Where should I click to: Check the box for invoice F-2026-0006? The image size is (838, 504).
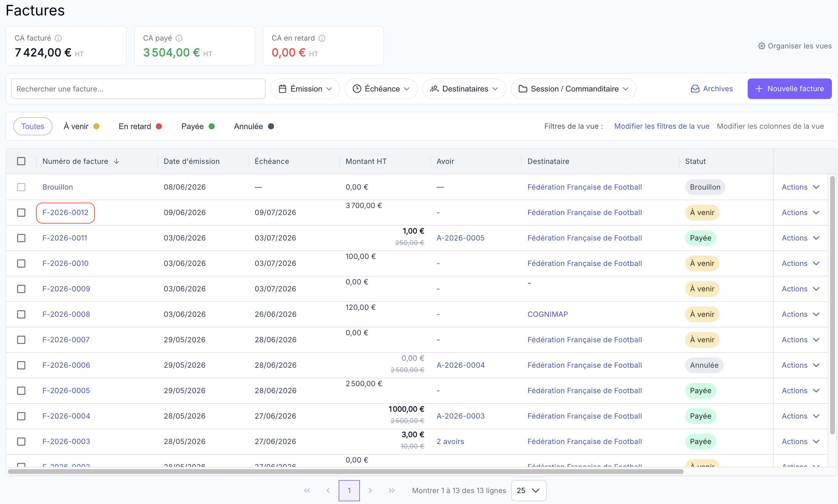[x=21, y=366]
